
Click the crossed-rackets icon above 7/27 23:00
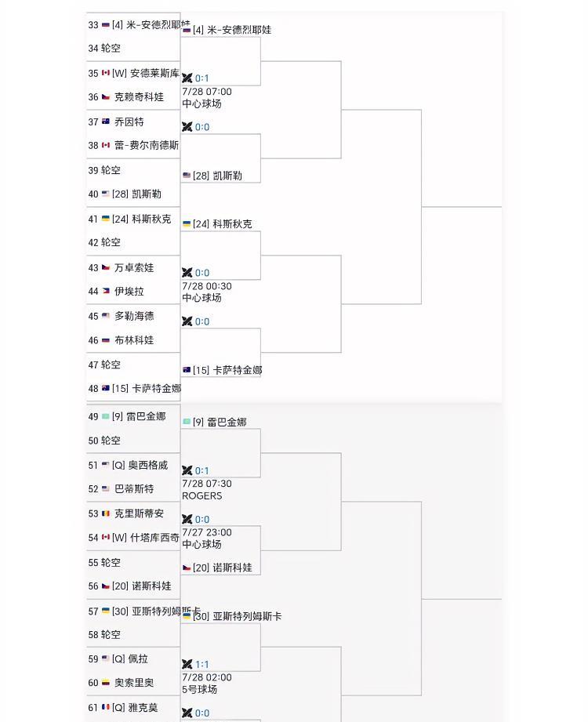(187, 519)
